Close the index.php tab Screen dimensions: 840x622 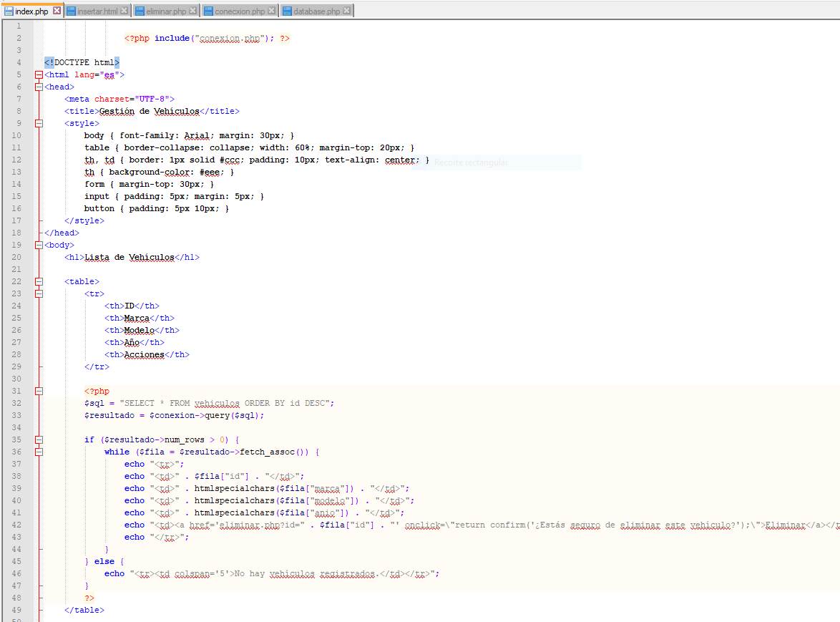click(57, 11)
